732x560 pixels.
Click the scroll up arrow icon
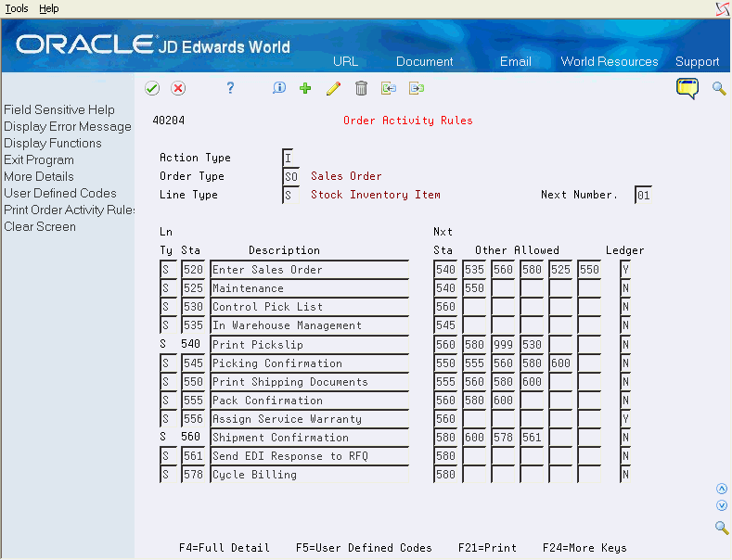click(x=722, y=489)
